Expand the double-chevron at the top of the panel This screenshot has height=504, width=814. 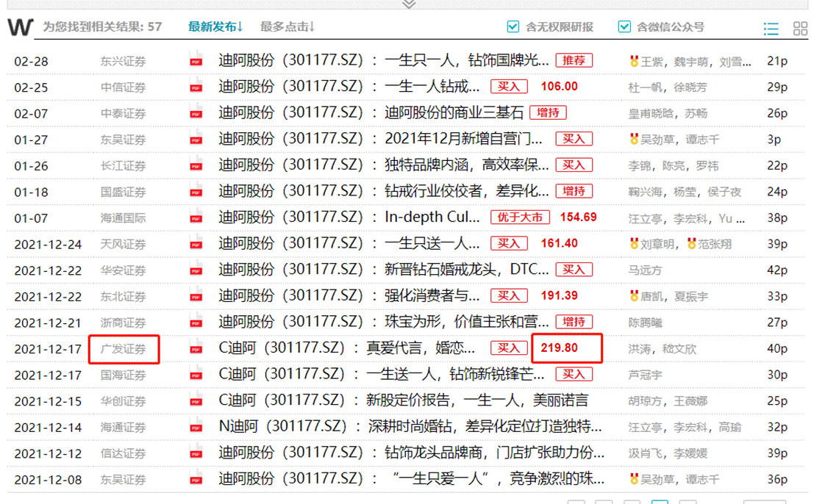[409, 4]
